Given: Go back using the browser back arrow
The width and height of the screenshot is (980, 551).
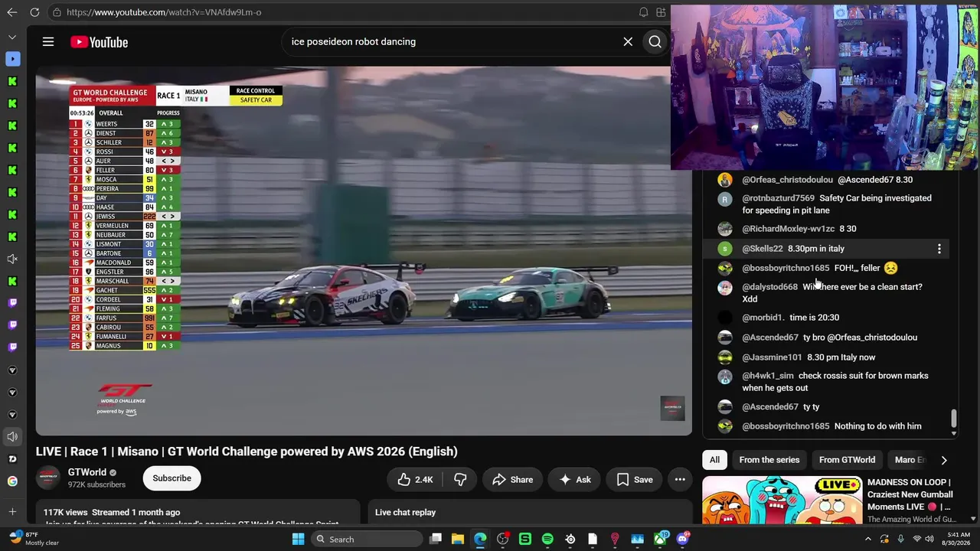Looking at the screenshot, I should pos(12,12).
